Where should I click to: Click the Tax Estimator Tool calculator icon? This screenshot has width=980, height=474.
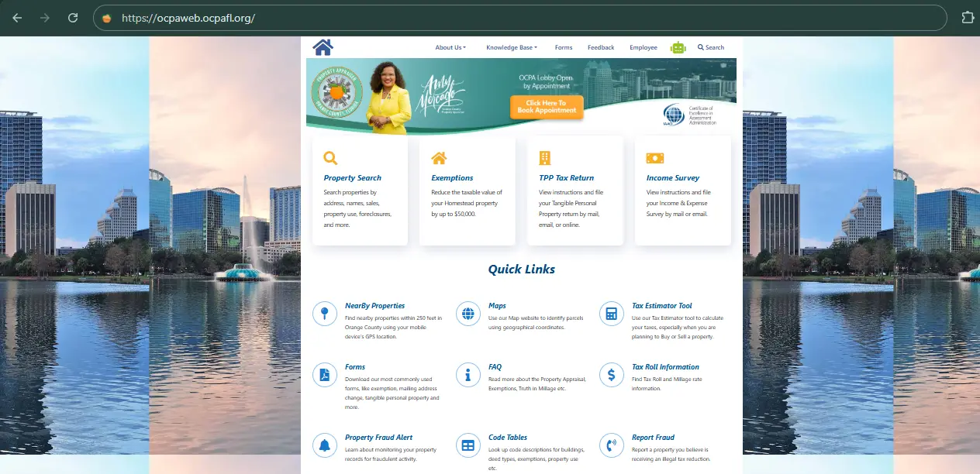(611, 313)
